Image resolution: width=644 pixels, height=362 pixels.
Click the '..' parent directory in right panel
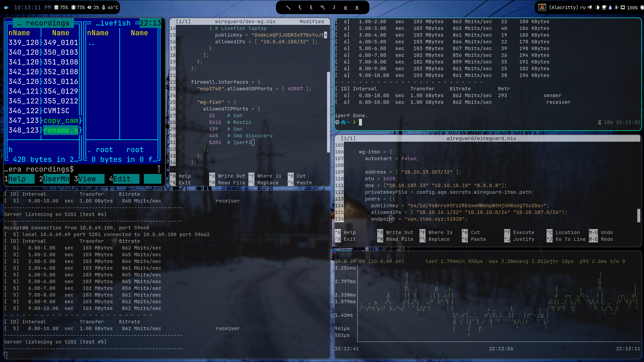pos(91,43)
